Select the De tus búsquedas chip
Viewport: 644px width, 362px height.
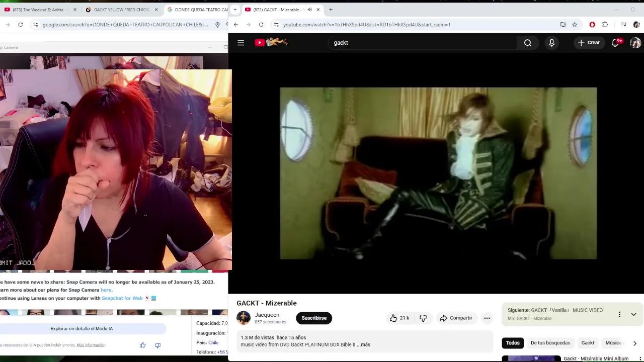[550, 343]
